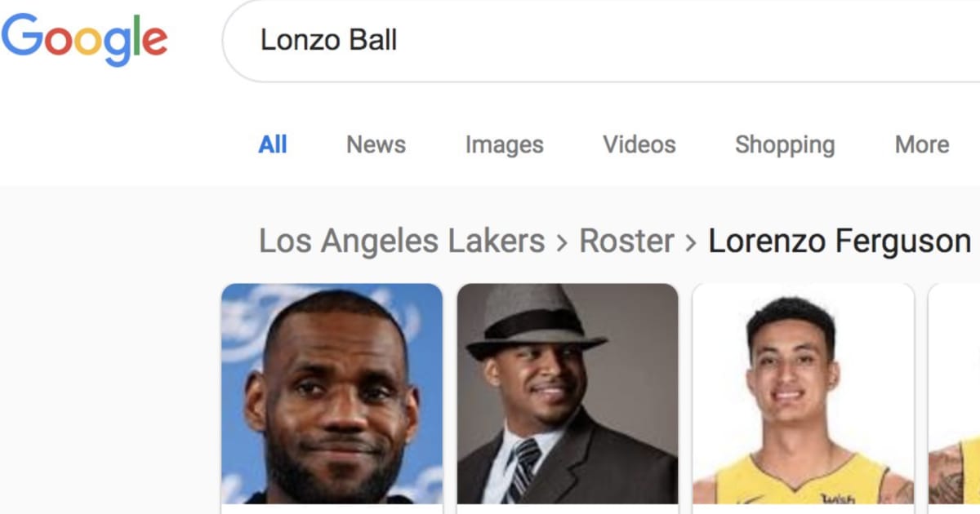Go to the Videos tab
The image size is (980, 514).
click(639, 144)
